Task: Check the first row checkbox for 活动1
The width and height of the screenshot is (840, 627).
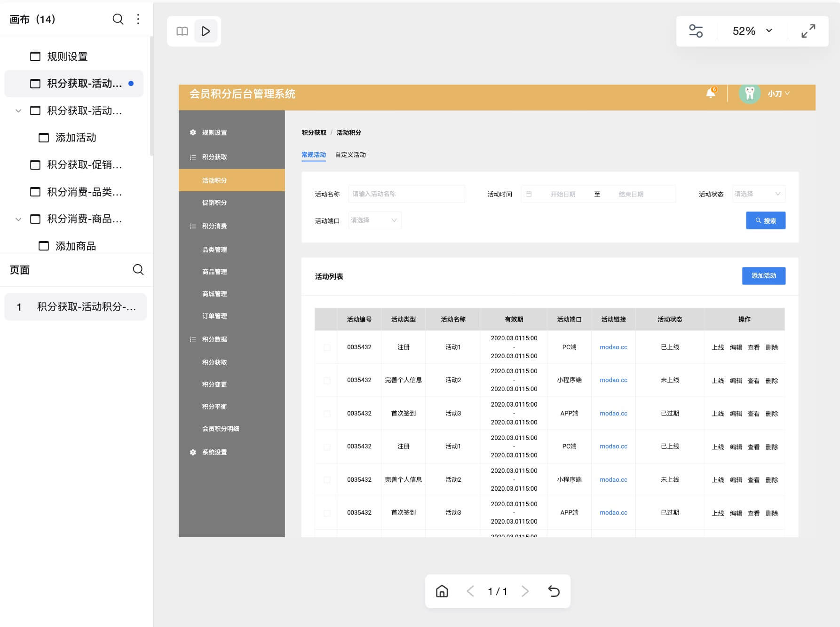Action: click(x=327, y=347)
